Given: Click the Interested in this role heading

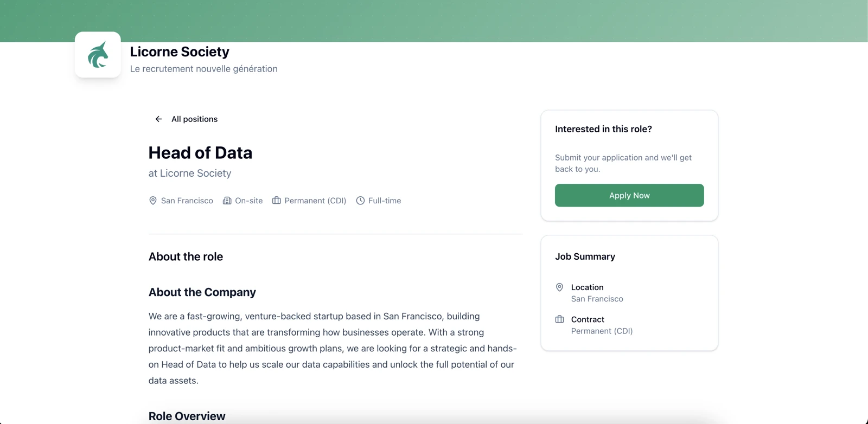Looking at the screenshot, I should tap(603, 129).
